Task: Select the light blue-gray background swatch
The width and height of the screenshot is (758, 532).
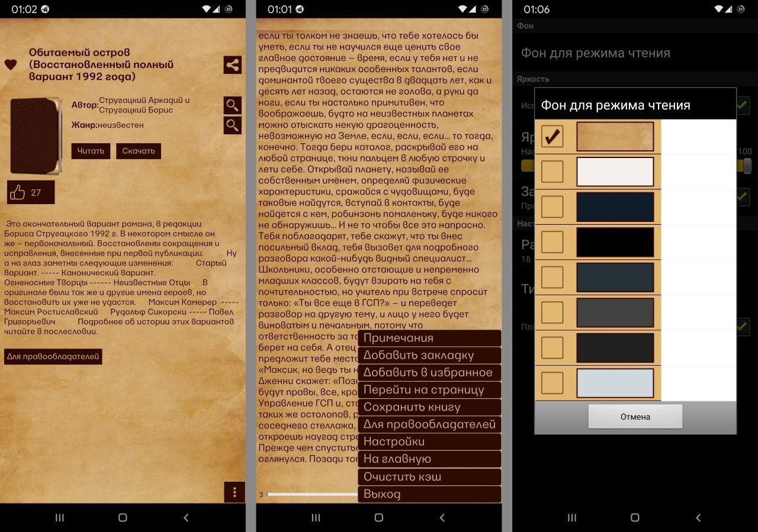Action: click(x=615, y=383)
